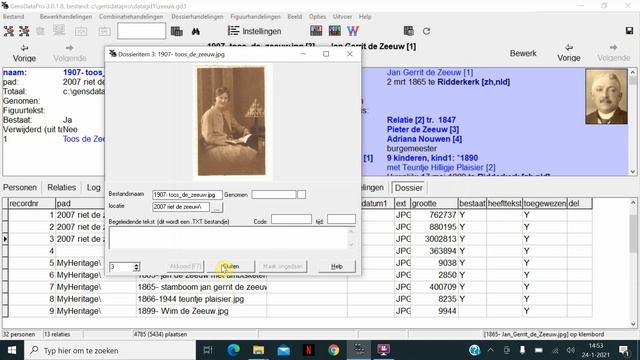Select row 1899- Wim de Zeeuw.jpg

click(202, 311)
